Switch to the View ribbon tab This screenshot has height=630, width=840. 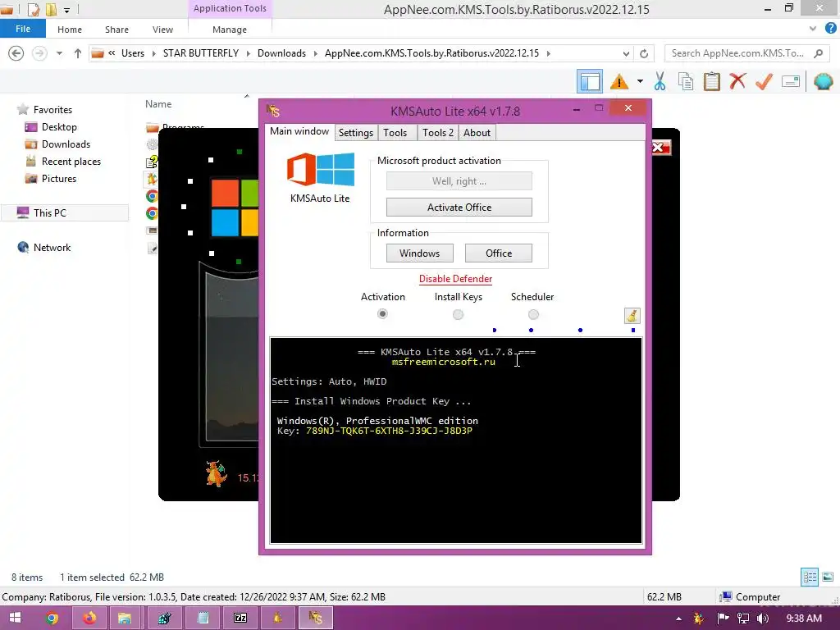point(162,30)
